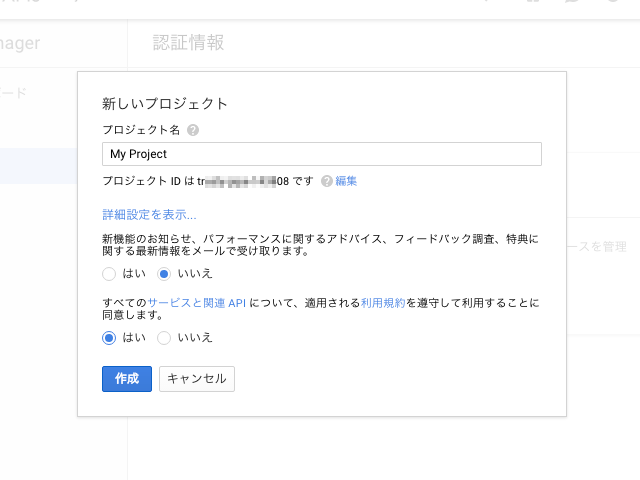Click the 新しいプロジェクト dialog title
640x480 pixels.
(164, 104)
